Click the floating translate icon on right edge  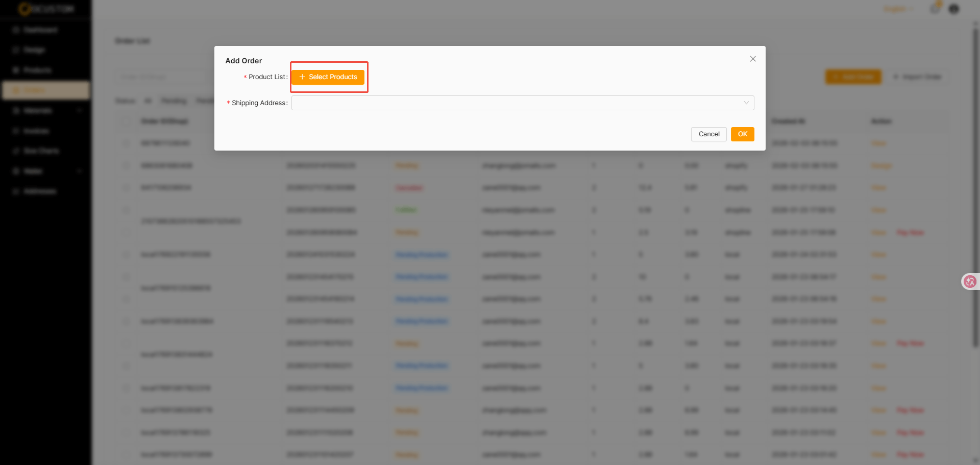point(970,281)
